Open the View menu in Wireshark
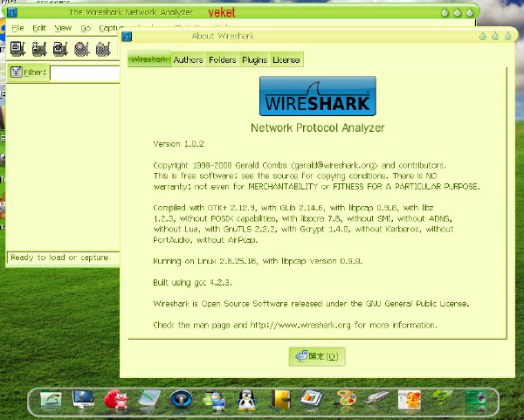 (x=63, y=28)
